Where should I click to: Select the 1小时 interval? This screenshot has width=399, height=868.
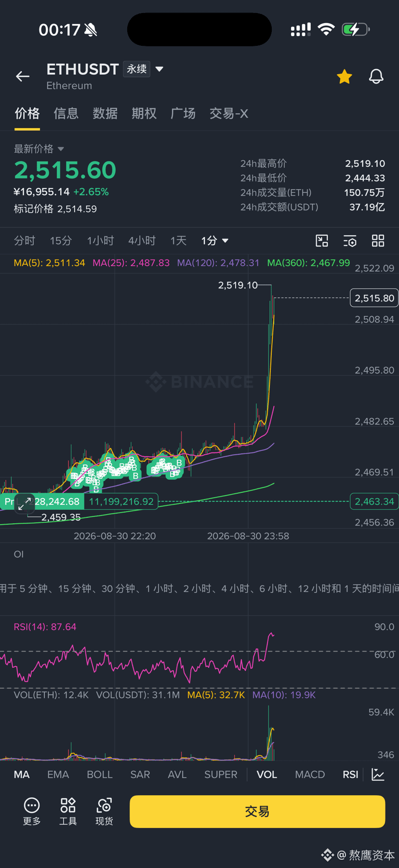pos(100,241)
